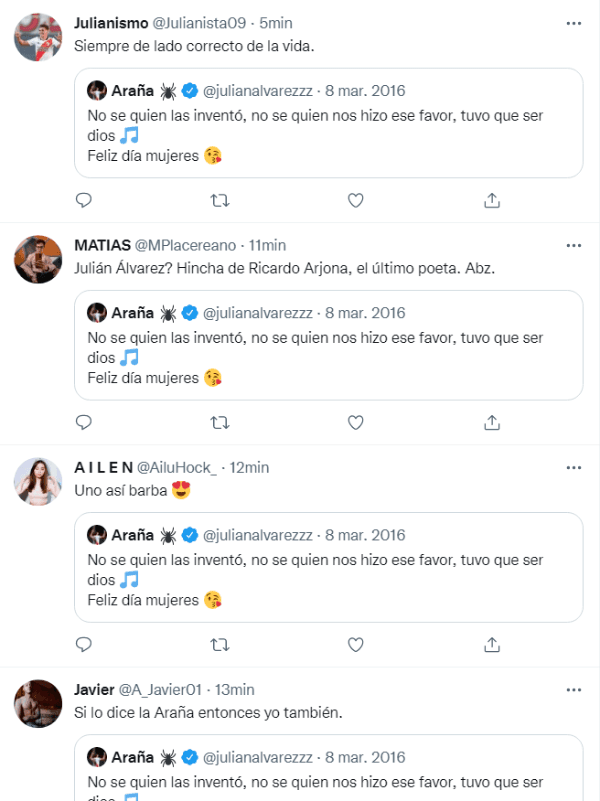Click MATIAS's profile avatar
Image resolution: width=600 pixels, height=801 pixels.
(39, 260)
